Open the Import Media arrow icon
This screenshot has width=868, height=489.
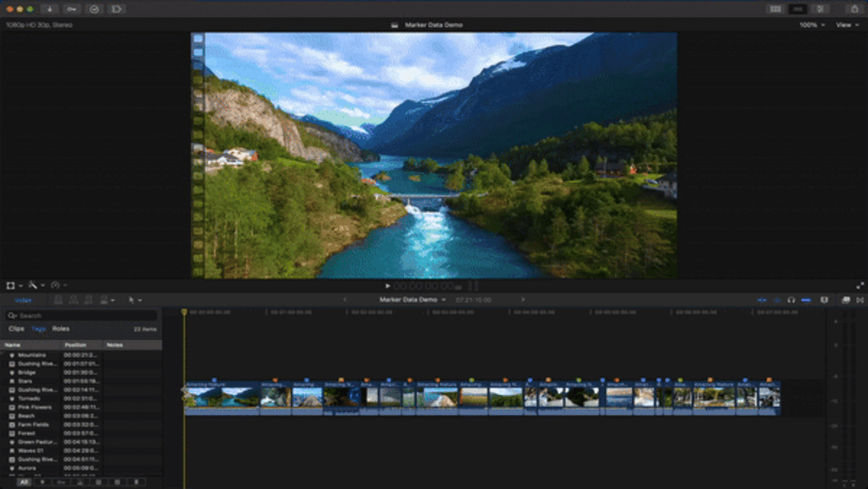tap(49, 9)
